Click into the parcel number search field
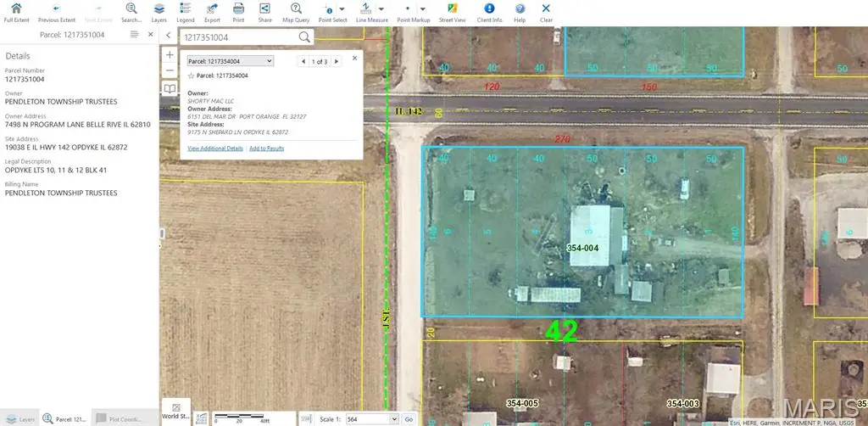 [237, 37]
